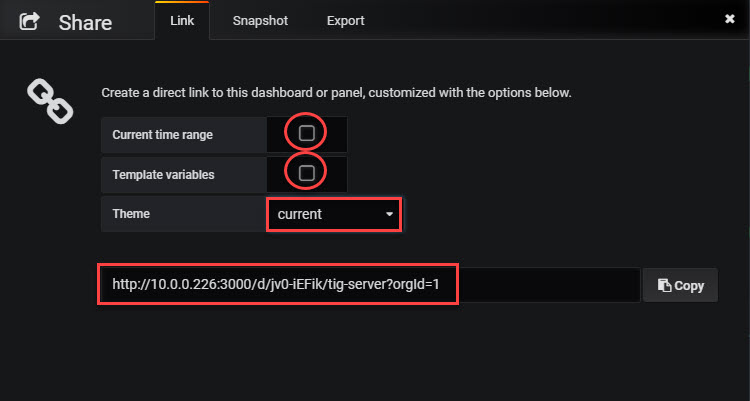Tick the Template variables checkbox
750x401 pixels.
(306, 173)
